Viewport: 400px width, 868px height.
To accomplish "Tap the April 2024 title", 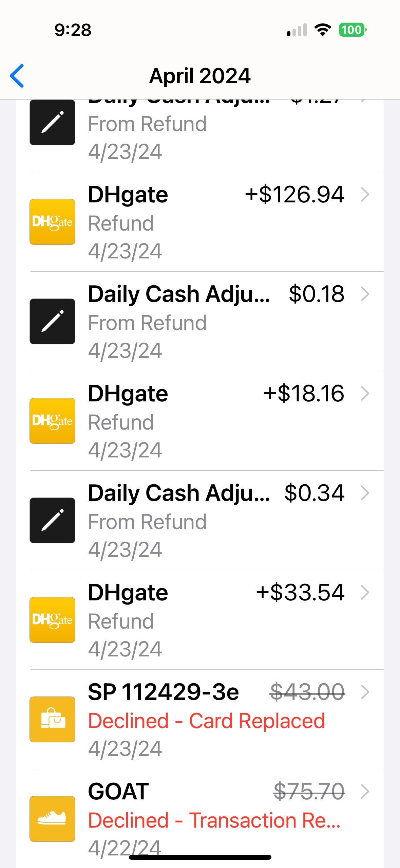I will pos(200,76).
